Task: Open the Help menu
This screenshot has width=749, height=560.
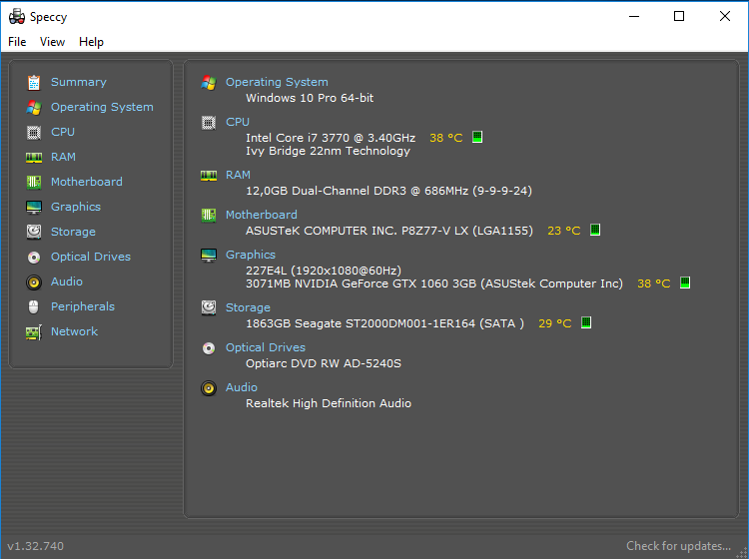Action: (91, 42)
